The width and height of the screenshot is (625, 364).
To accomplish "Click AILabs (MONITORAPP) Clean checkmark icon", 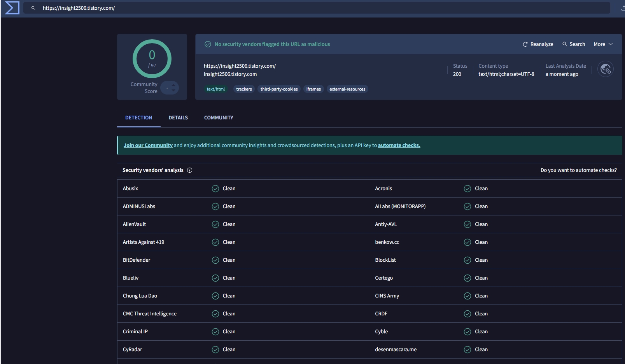I will (467, 206).
